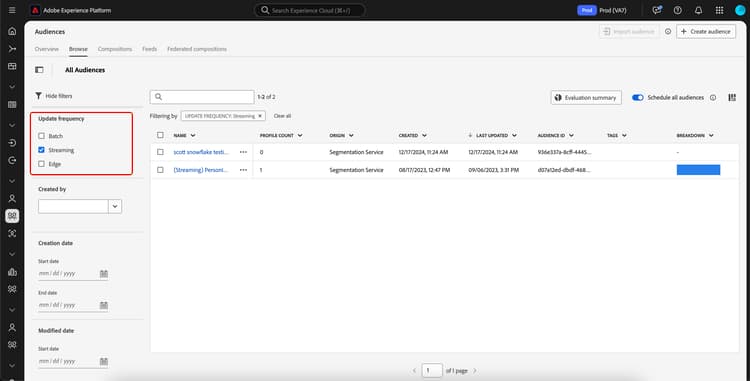Open the Feeds tab
750x381 pixels.
coord(149,49)
